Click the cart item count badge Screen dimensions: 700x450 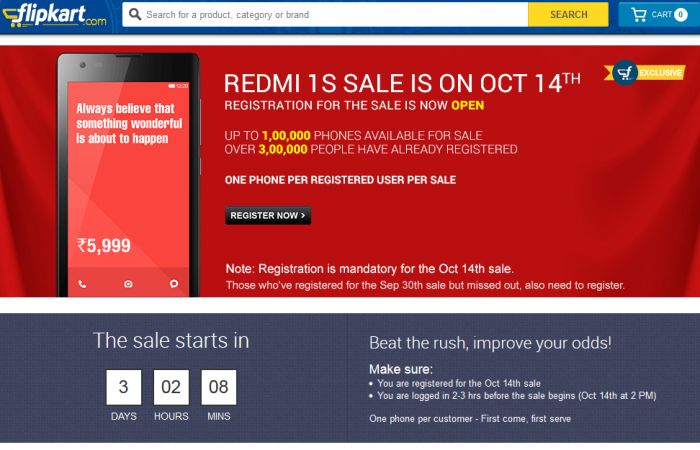click(680, 15)
